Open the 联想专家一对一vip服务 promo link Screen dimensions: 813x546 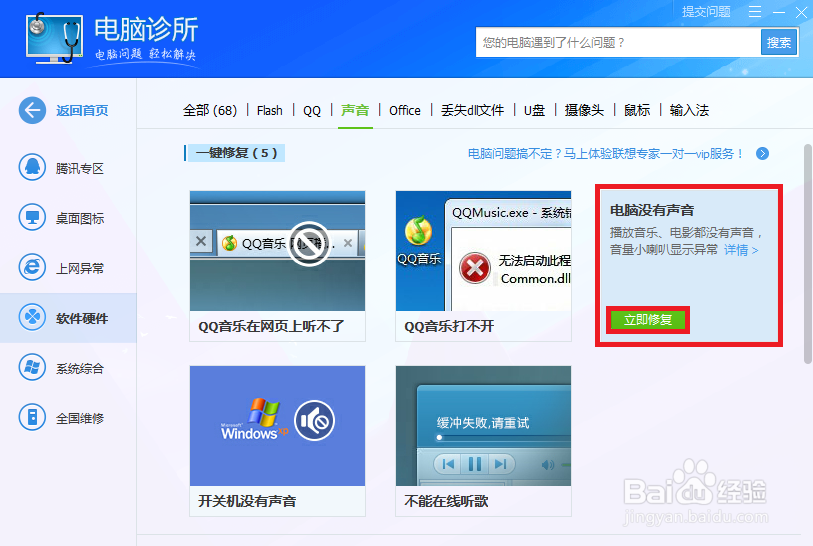pos(606,154)
